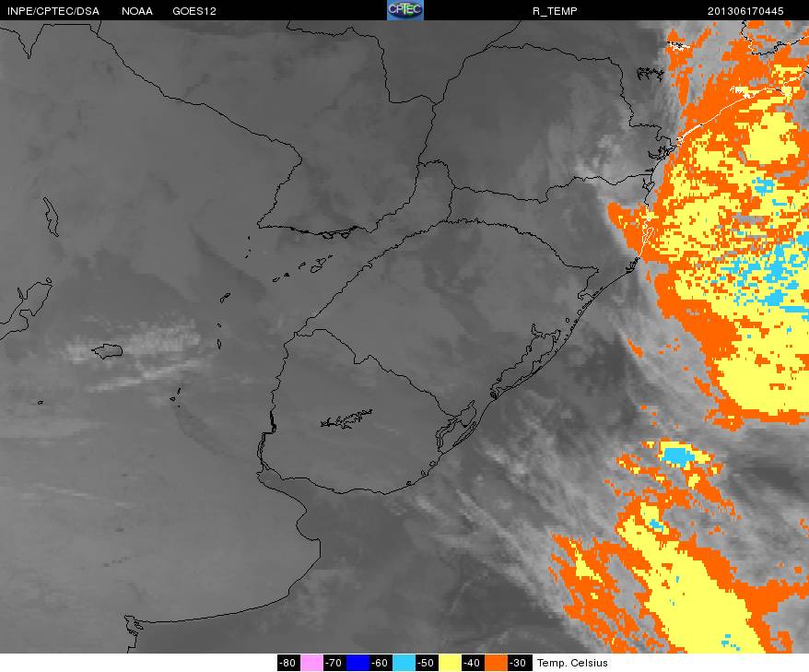Click the INPE/CPTEC/DSA header label
This screenshot has height=672, width=809.
[x=53, y=11]
